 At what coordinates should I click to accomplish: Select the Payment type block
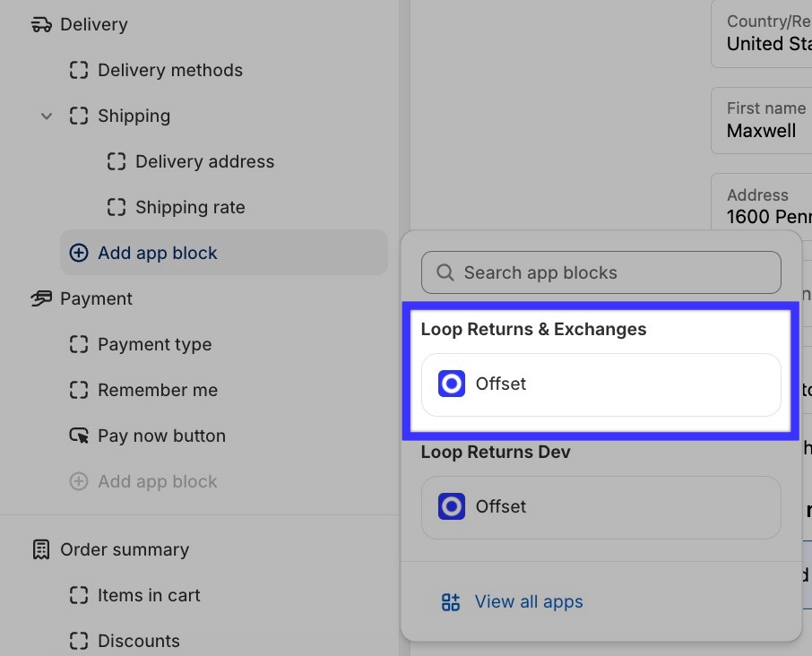[154, 344]
